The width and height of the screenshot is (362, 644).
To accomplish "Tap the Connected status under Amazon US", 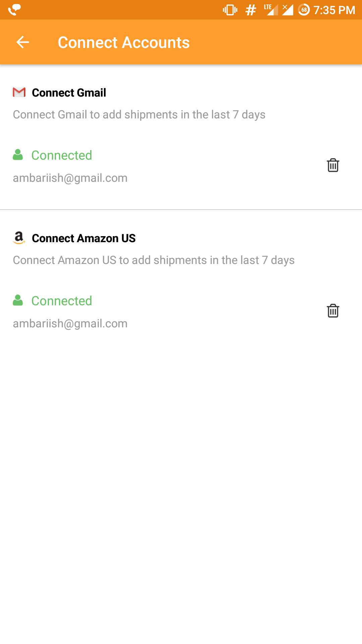I will [62, 301].
